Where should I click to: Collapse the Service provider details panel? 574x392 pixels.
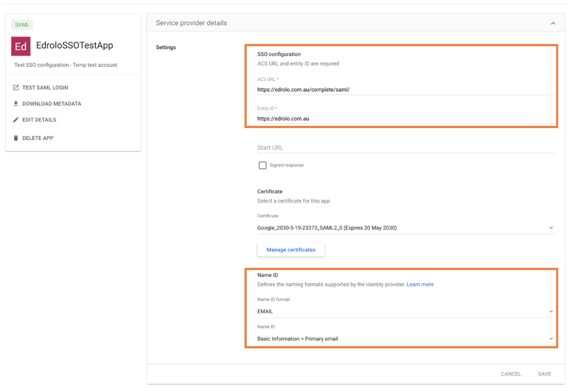click(x=553, y=23)
